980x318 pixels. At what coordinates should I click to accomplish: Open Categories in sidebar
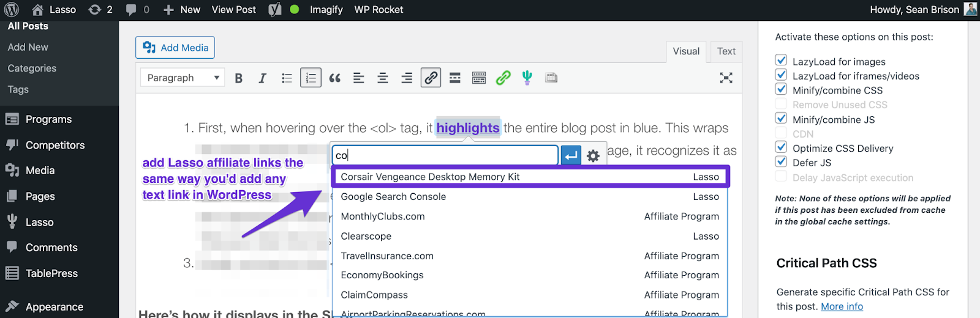pyautogui.click(x=32, y=68)
